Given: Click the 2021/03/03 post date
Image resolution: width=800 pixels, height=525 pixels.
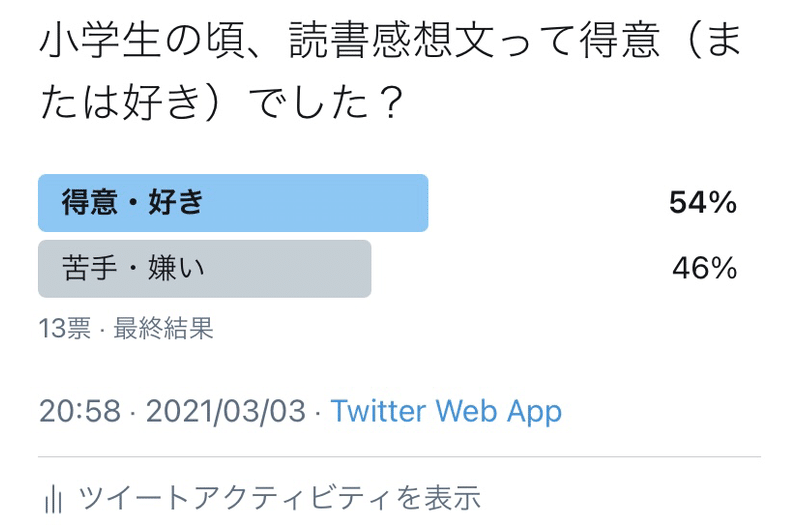Looking at the screenshot, I should pyautogui.click(x=226, y=411).
